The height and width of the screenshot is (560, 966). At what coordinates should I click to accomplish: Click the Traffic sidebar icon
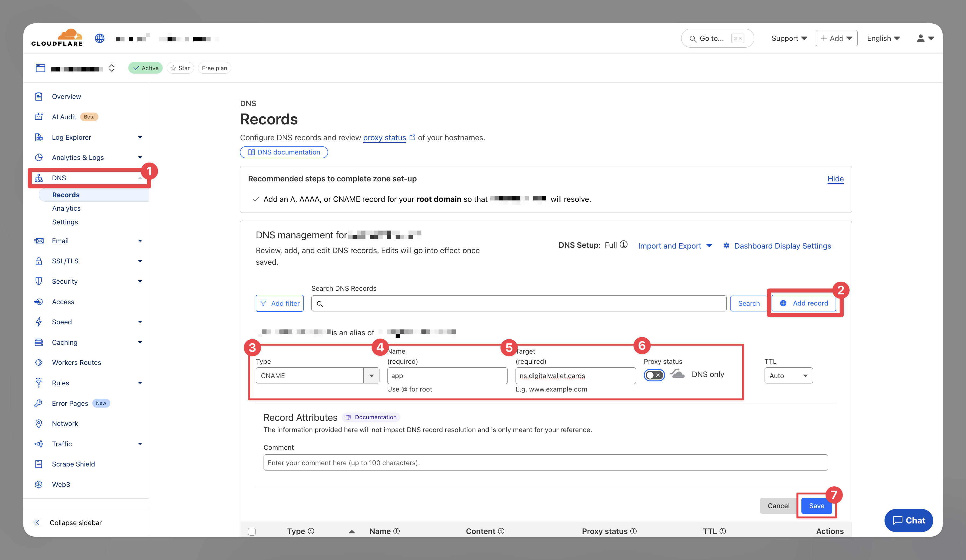(39, 444)
